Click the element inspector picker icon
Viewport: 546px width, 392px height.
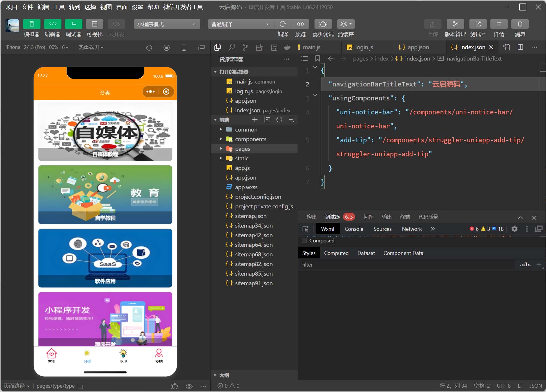[305, 229]
